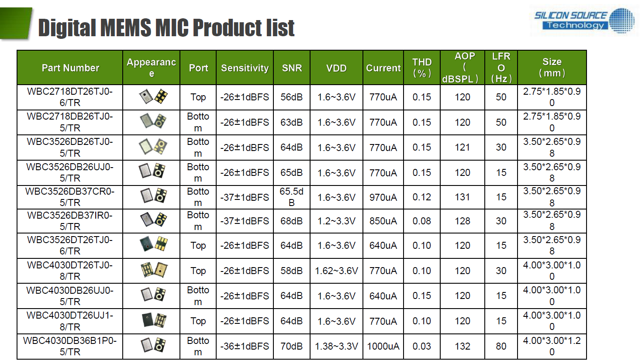The image size is (642, 364).
Task: Click the 70dB SNR value cell
Action: coord(291,347)
